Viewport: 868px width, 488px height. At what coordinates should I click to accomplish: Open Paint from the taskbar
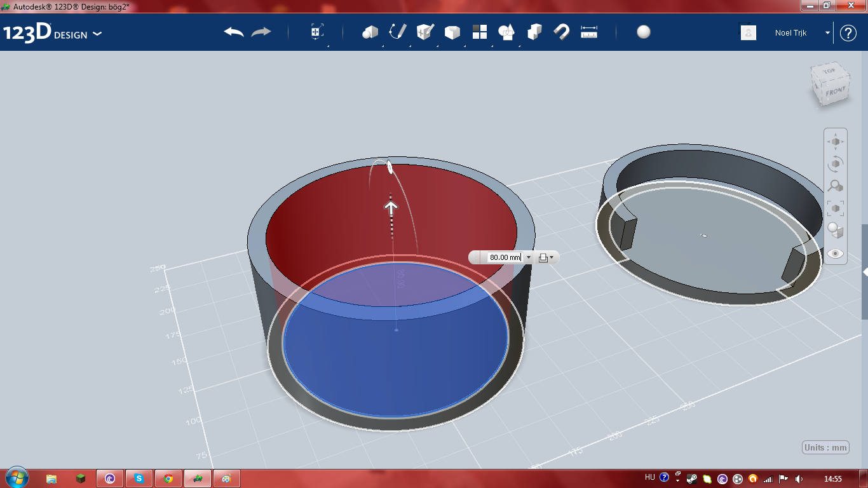click(x=227, y=478)
